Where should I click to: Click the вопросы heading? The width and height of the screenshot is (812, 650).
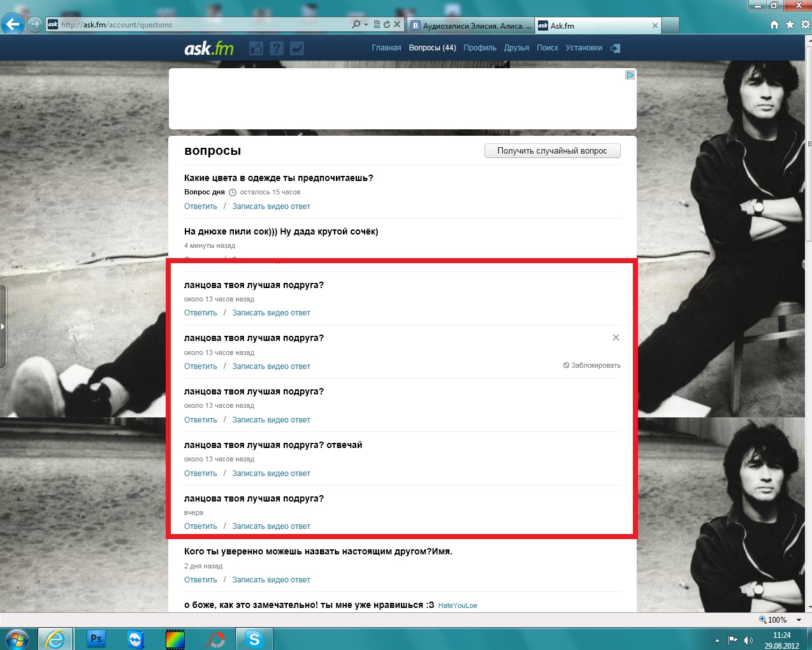coord(212,151)
